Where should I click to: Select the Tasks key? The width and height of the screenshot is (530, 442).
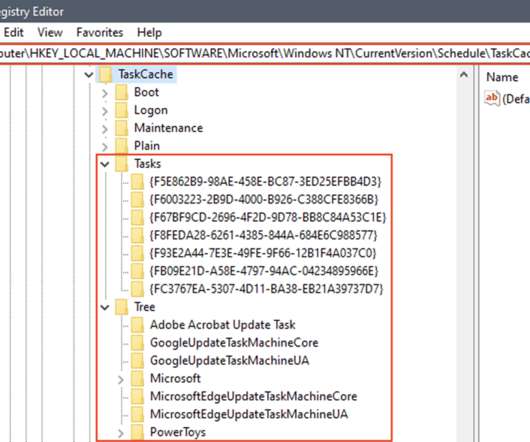click(147, 164)
